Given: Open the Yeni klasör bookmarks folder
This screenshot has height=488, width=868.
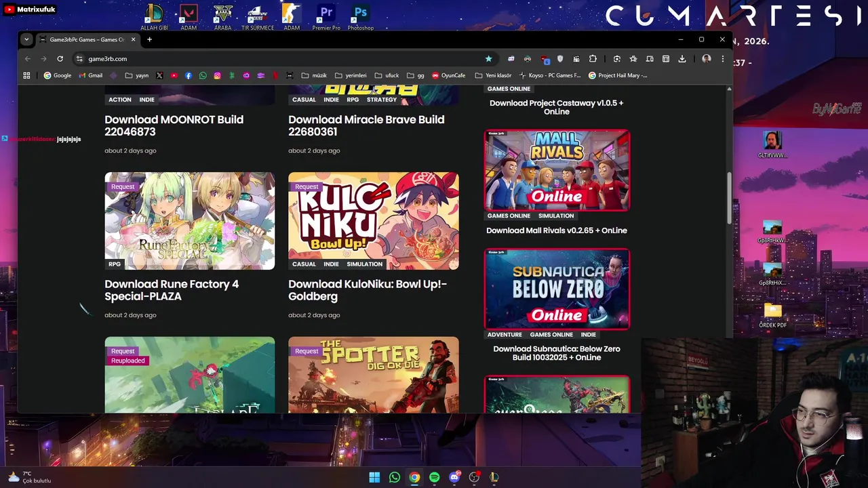Looking at the screenshot, I should (493, 75).
